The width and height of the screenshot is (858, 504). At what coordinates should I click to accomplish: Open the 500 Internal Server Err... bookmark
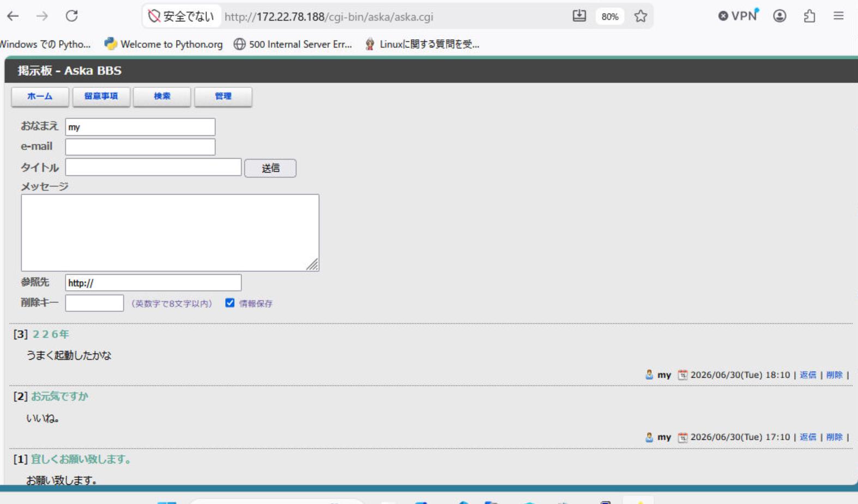click(293, 44)
